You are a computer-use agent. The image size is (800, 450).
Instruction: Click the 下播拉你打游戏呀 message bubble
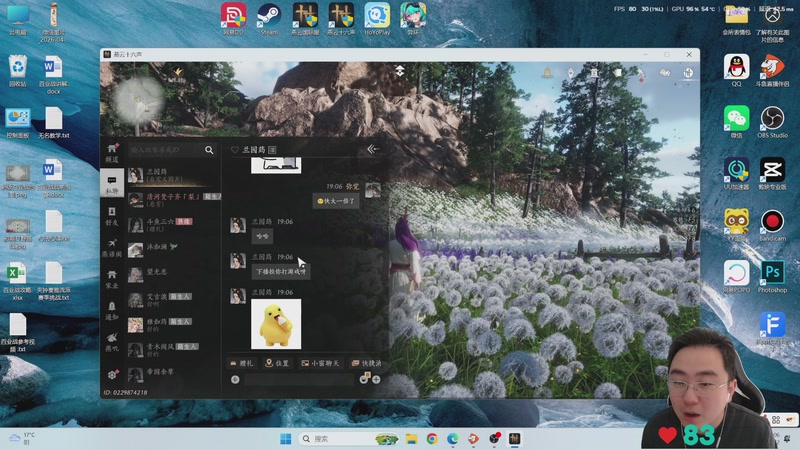pos(281,271)
